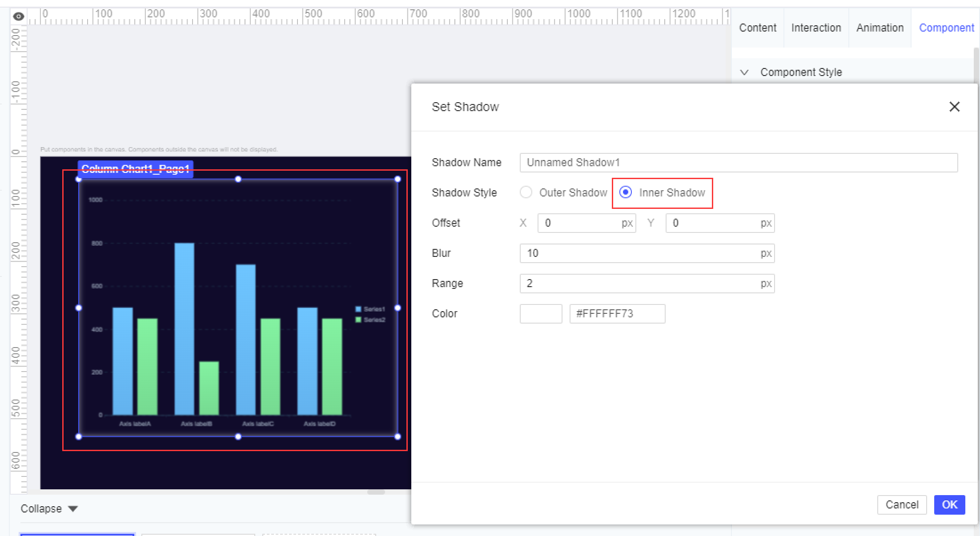This screenshot has height=536, width=980.
Task: Click the Series2 legend entry
Action: tap(370, 320)
